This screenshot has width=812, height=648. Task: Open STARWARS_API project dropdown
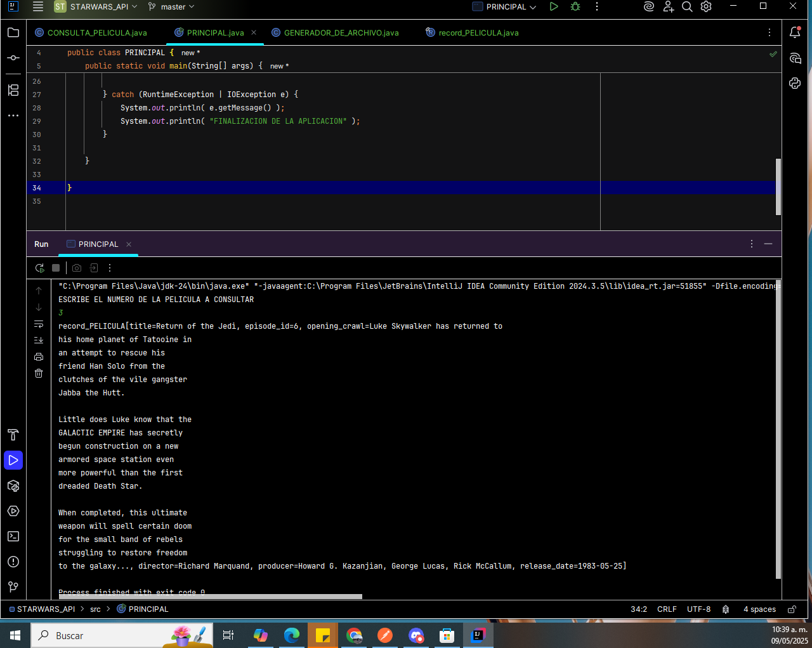(x=96, y=6)
